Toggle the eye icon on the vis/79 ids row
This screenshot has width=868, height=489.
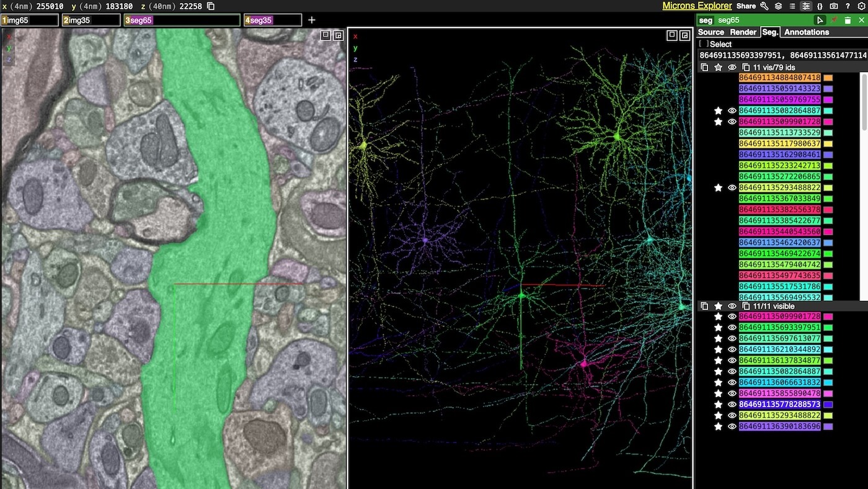(x=732, y=67)
